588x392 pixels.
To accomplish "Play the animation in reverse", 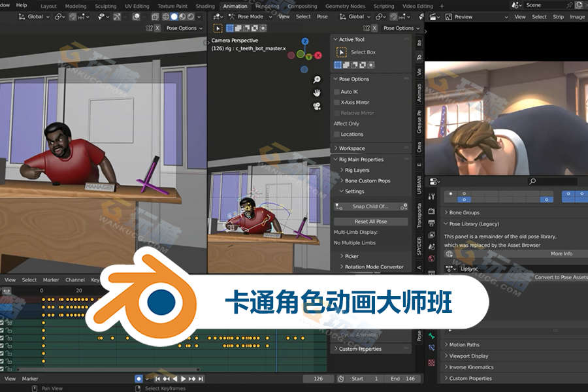I will coord(174,379).
